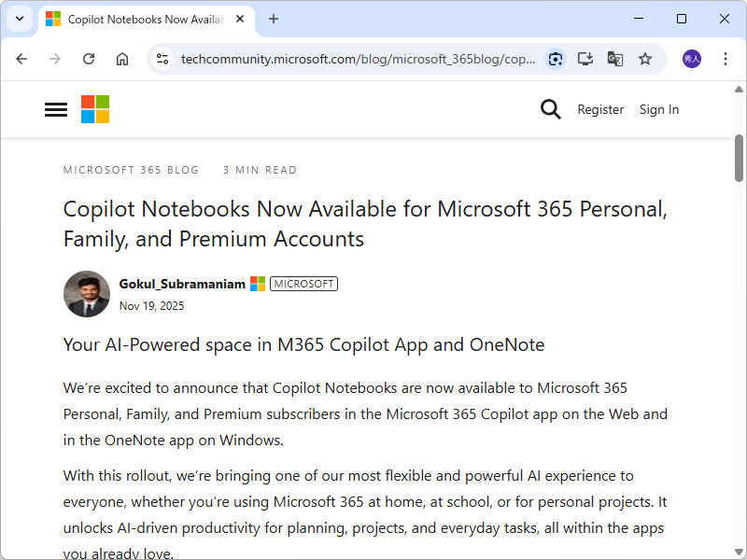This screenshot has width=747, height=560.
Task: Open a new browser tab with the plus button
Action: pyautogui.click(x=271, y=19)
